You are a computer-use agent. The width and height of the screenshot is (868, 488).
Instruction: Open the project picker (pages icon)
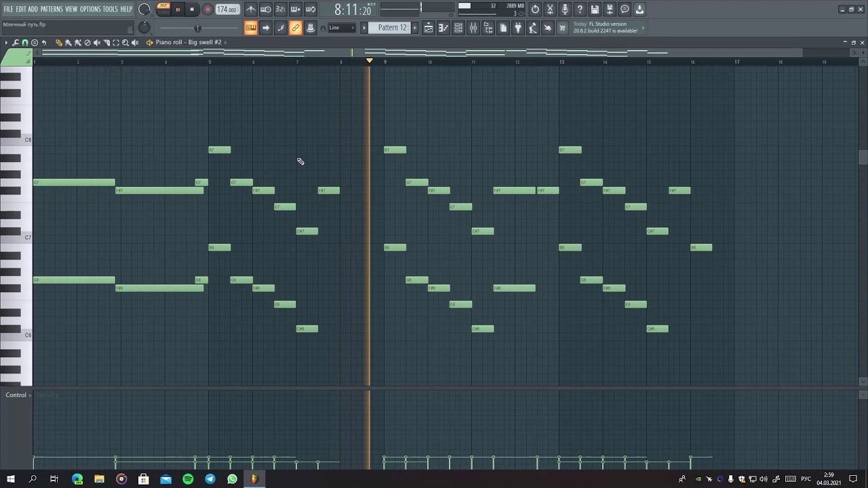point(503,28)
